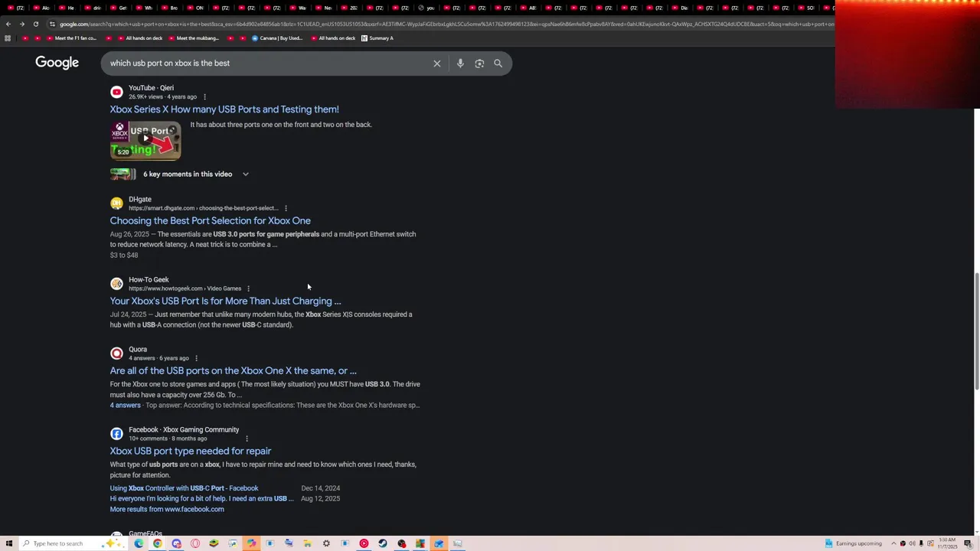Viewport: 980px width, 551px height.
Task: Open the notification center icon
Action: click(968, 543)
